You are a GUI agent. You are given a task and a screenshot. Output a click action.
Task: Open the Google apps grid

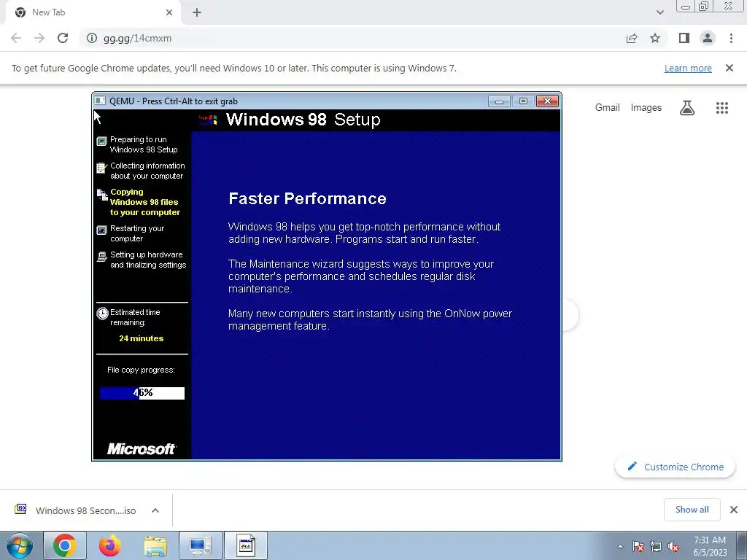[x=722, y=108]
